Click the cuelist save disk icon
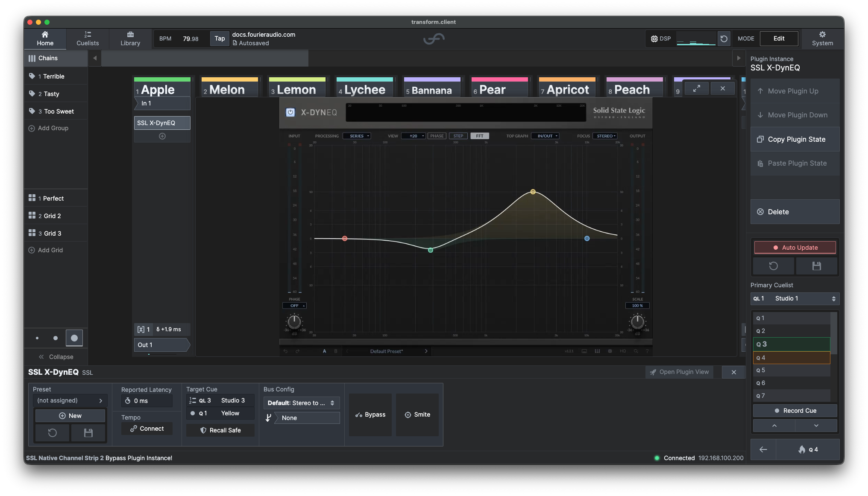 816,266
